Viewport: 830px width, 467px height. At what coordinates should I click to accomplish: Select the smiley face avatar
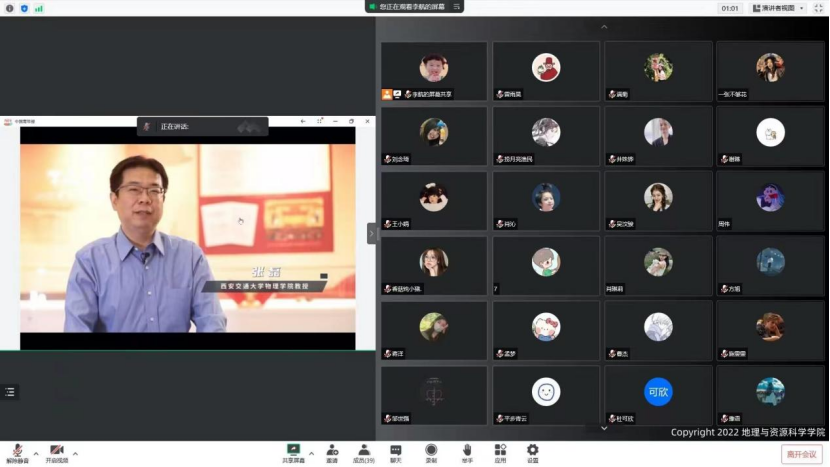(x=546, y=392)
